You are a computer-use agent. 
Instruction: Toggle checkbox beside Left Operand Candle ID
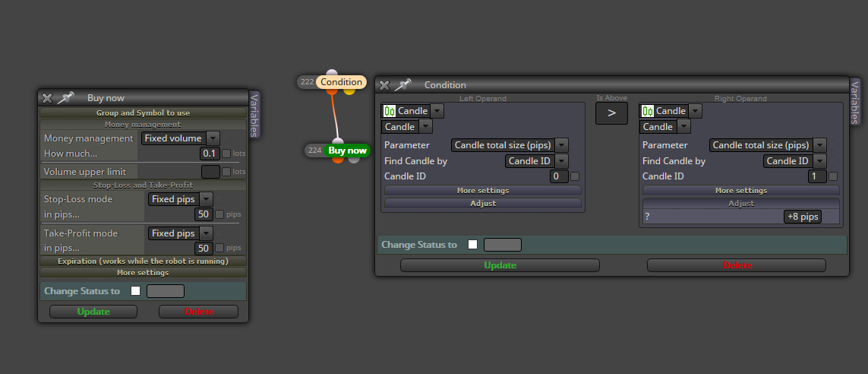click(575, 177)
